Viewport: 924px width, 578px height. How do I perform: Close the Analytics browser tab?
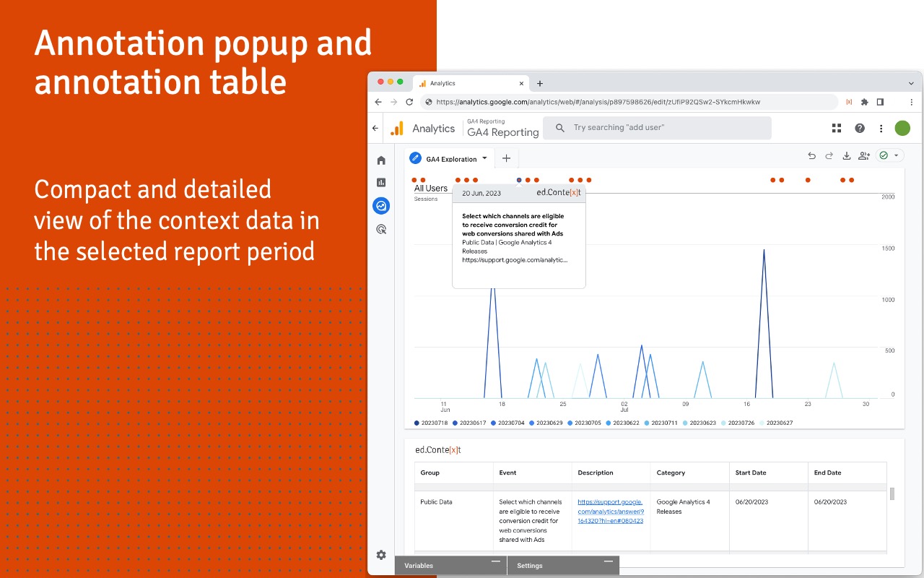pos(521,83)
